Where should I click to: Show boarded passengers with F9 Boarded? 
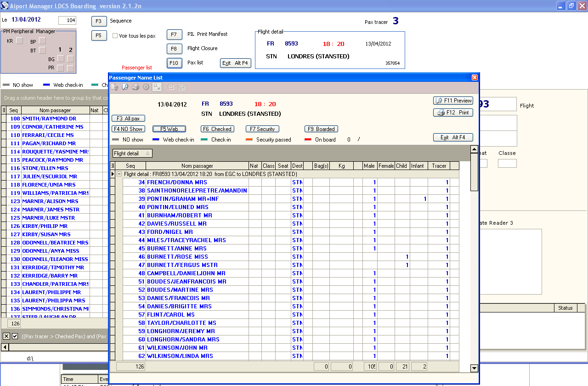[321, 129]
